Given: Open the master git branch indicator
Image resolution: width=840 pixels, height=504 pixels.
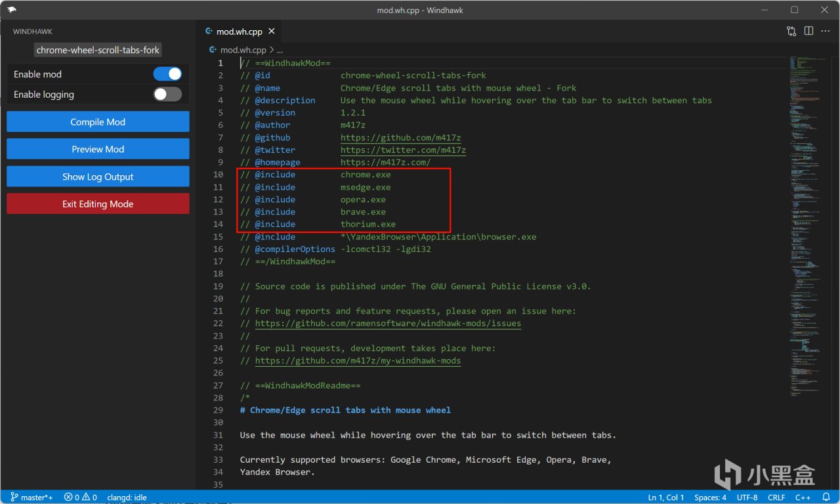Looking at the screenshot, I should 31,497.
